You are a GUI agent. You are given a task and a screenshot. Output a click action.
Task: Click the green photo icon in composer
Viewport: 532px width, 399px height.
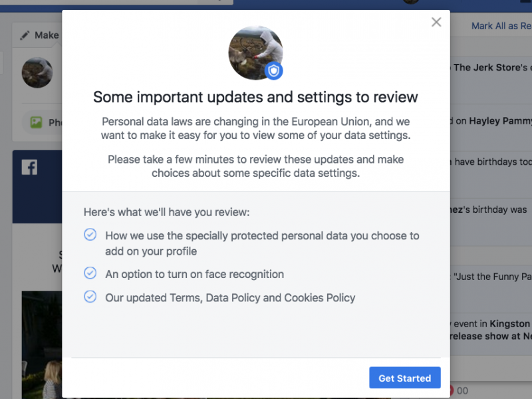pos(36,122)
